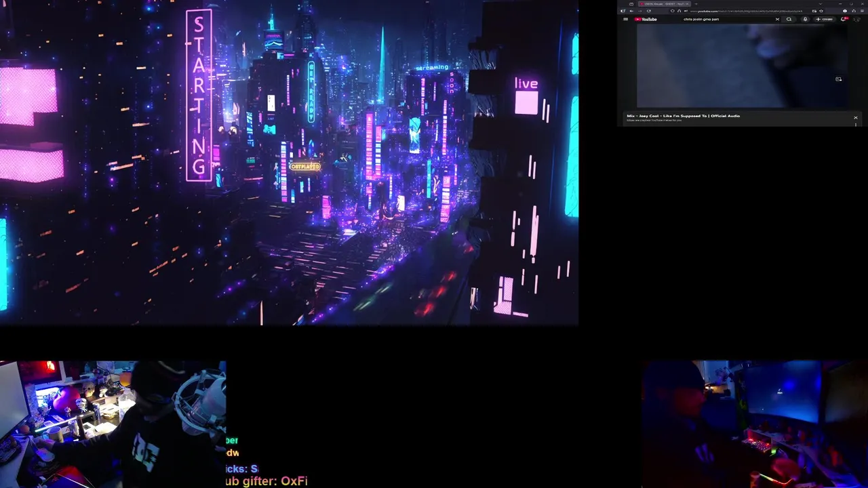Open YouTube notifications bell
Viewport: 868px width, 488px height.
[844, 19]
